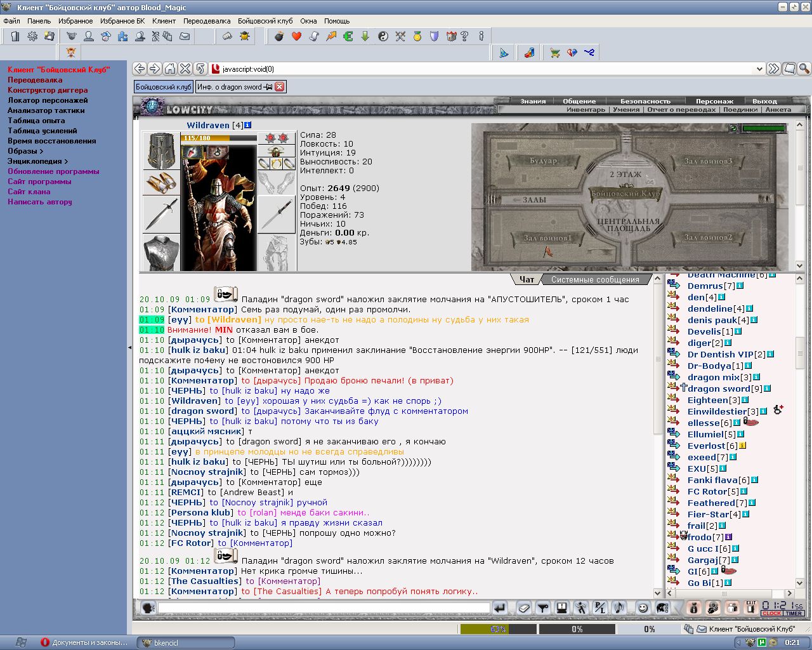Viewport: 812px width, 650px height.
Task: Toggle sound icon in the chat toolbar
Action: point(620,608)
